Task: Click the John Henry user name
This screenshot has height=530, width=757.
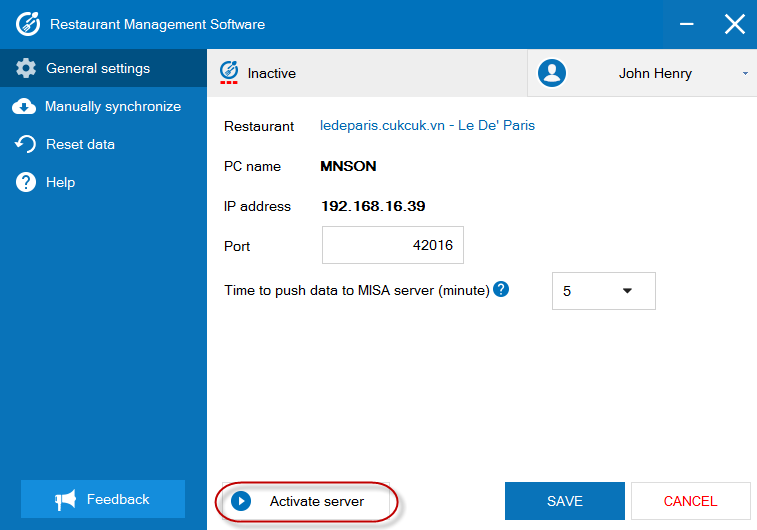Action: click(x=655, y=73)
